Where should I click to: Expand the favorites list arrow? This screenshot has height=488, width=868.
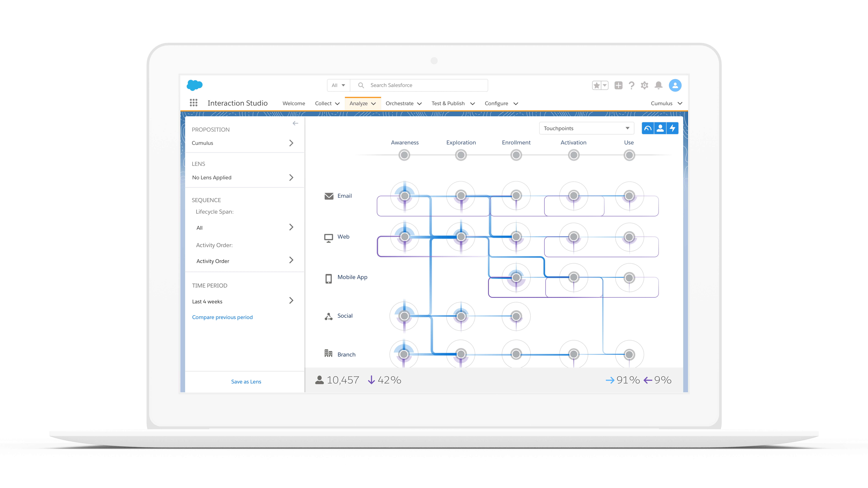point(605,86)
